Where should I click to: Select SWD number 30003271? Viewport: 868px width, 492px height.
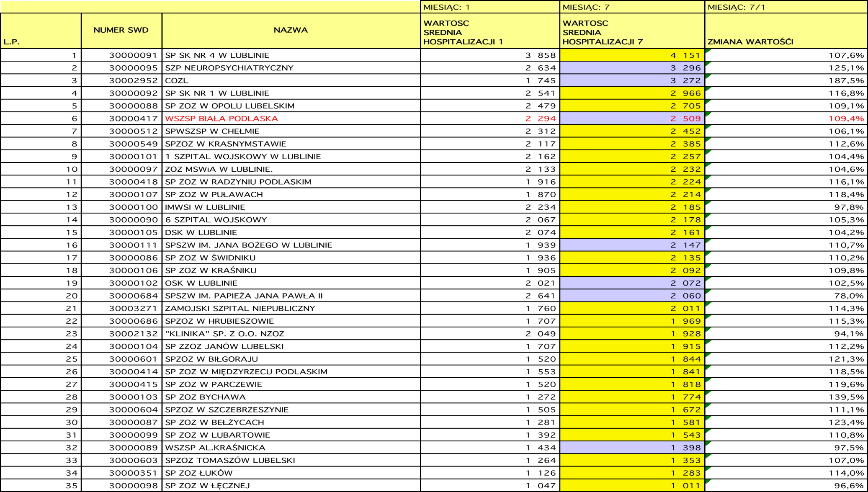(x=121, y=309)
